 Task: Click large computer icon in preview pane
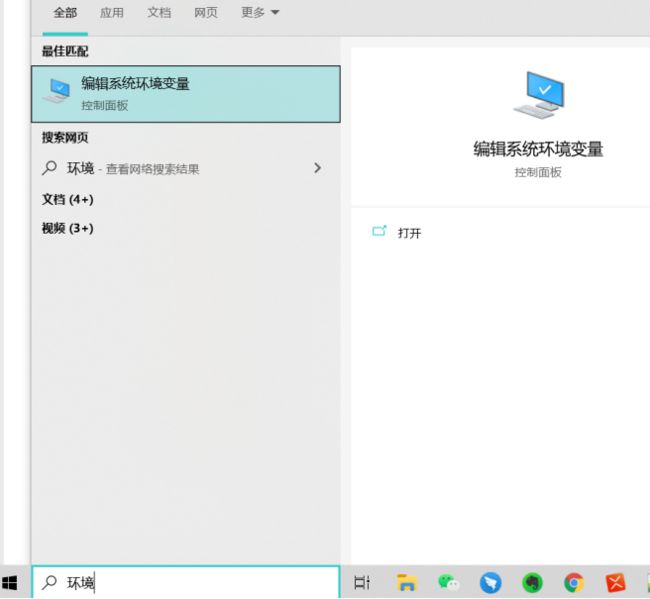(x=538, y=95)
